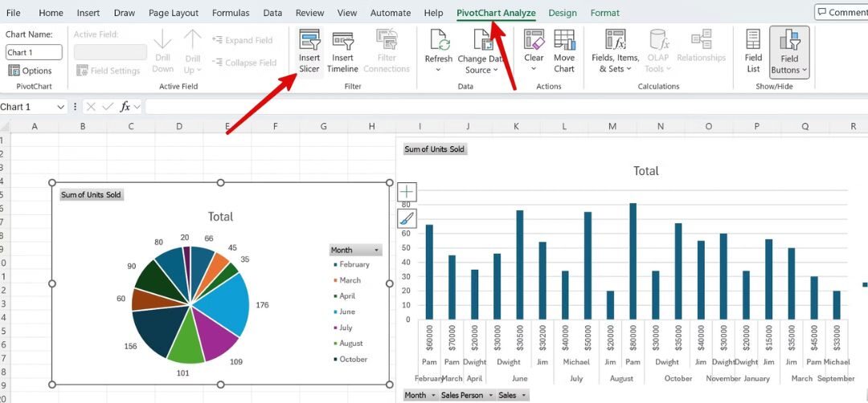Click the Change Data Source icon

click(482, 42)
